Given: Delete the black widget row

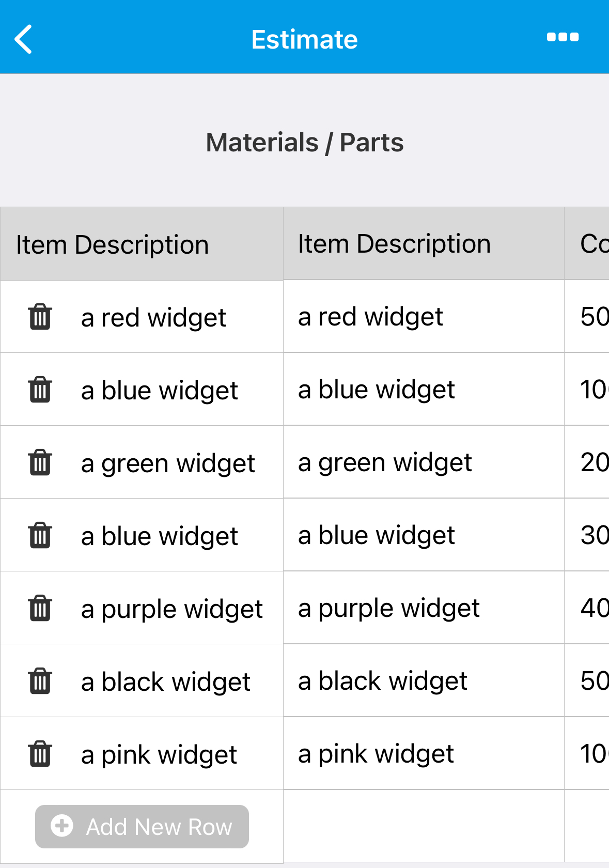Looking at the screenshot, I should coord(40,681).
